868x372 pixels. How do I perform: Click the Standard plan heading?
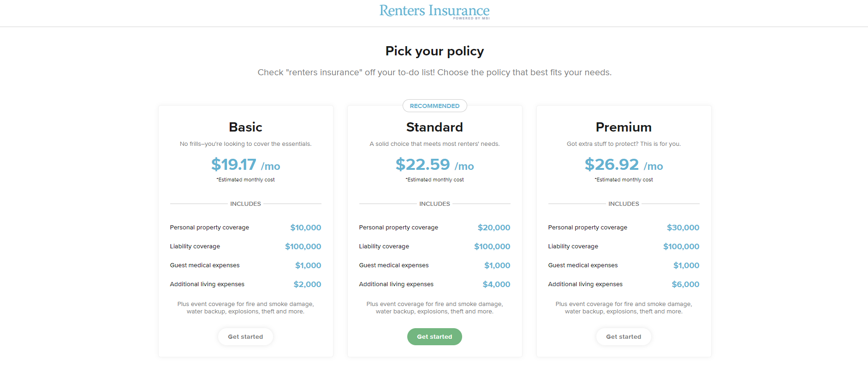[434, 127]
